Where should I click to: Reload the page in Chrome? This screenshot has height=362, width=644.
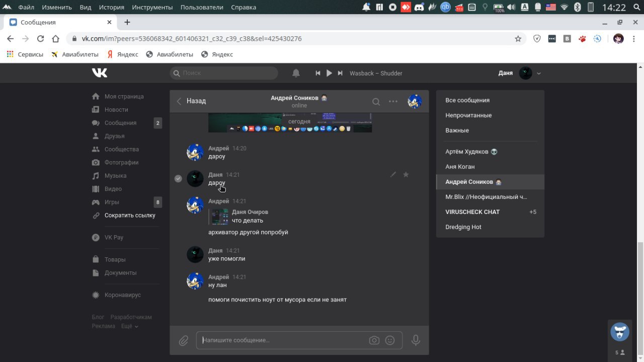[41, 39]
